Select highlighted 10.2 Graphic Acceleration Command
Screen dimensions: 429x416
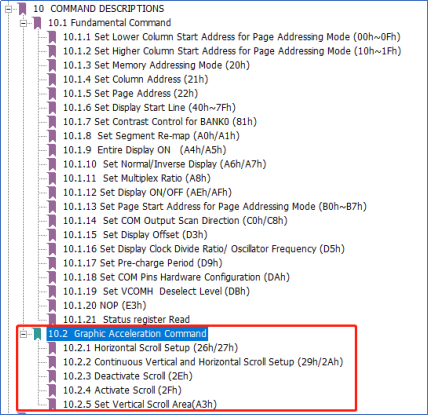coord(127,334)
